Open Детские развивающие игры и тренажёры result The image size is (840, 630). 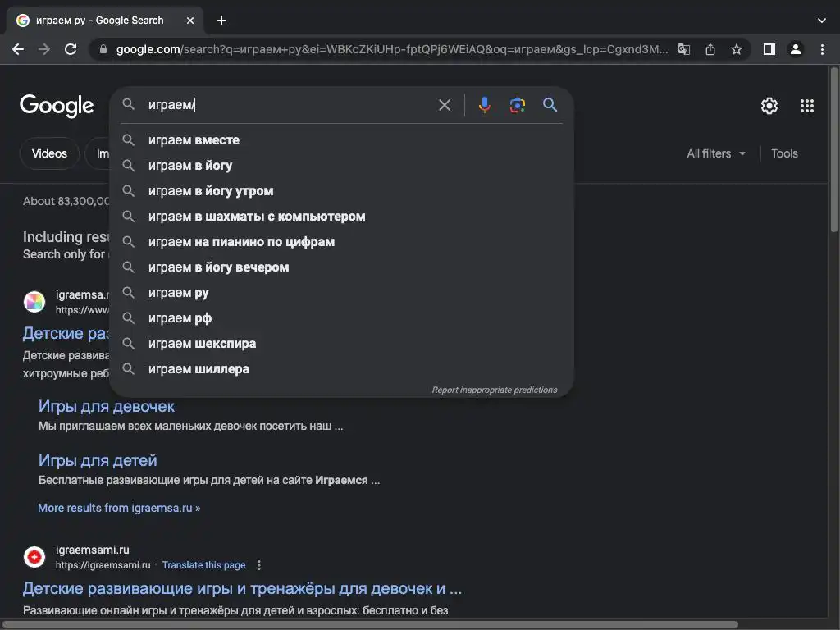coord(242,589)
